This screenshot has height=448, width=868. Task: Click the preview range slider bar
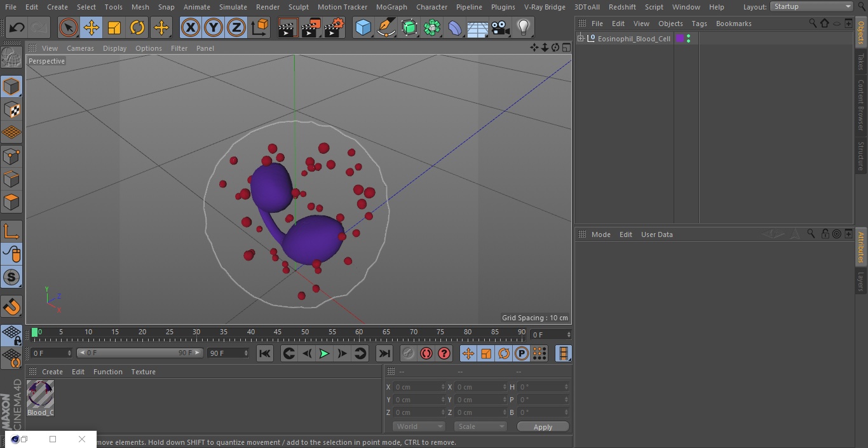(140, 353)
